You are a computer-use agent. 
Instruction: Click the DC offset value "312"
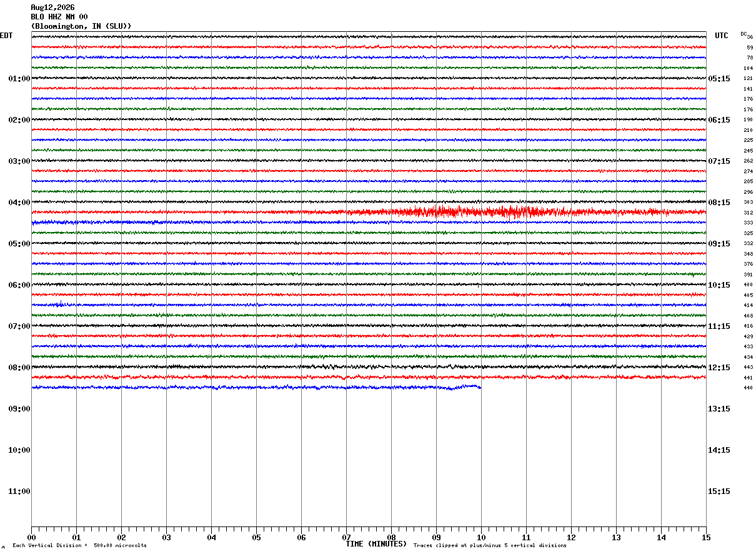point(749,213)
